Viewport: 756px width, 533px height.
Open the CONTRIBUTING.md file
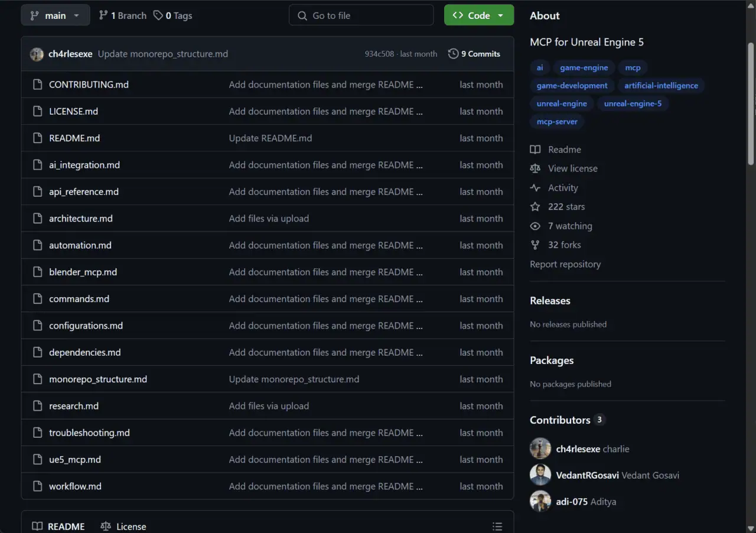pos(89,84)
